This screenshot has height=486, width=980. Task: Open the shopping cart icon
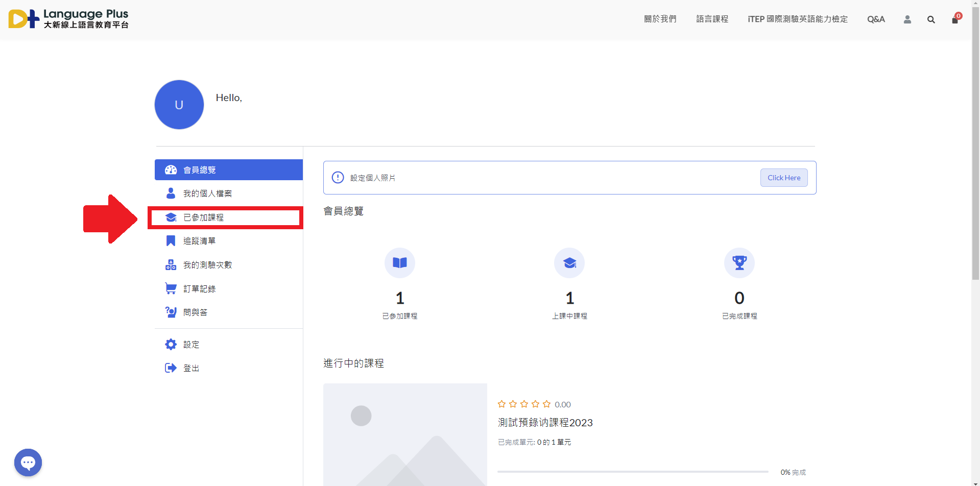(954, 19)
